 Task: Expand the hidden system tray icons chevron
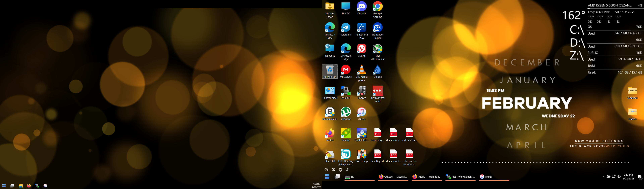tap(604, 177)
